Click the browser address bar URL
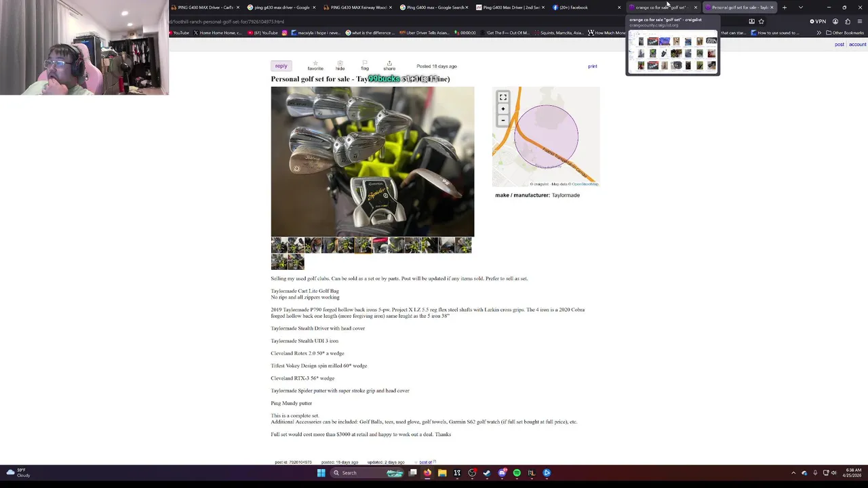 click(227, 22)
